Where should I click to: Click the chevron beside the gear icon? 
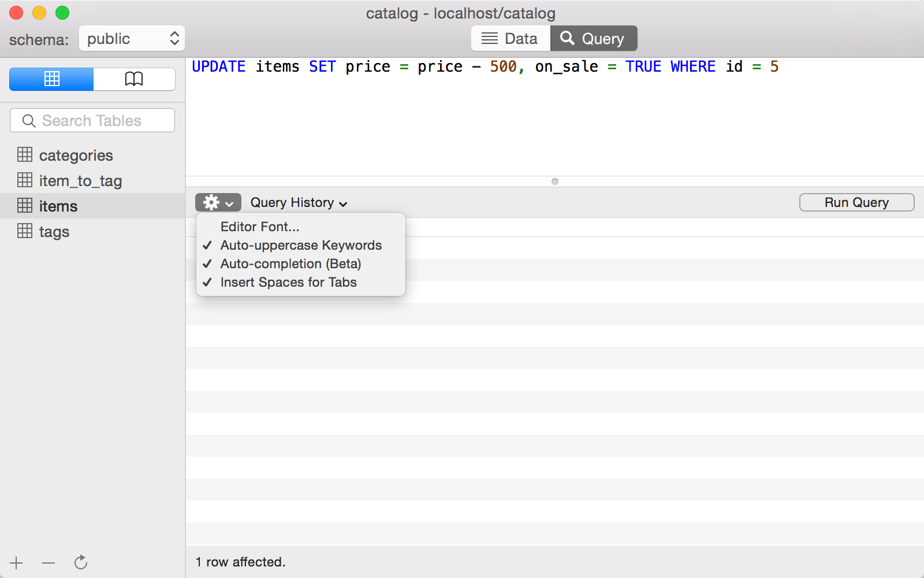pyautogui.click(x=230, y=203)
